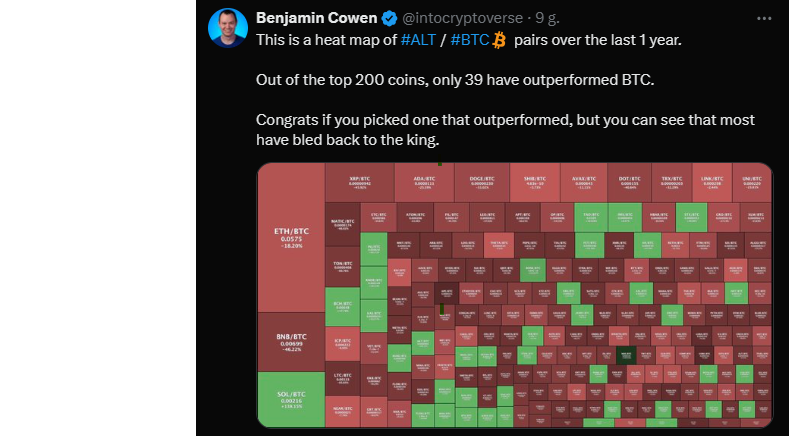The image size is (789, 436).
Task: Select the ETH/BTC heatmap tile
Action: [x=291, y=237]
